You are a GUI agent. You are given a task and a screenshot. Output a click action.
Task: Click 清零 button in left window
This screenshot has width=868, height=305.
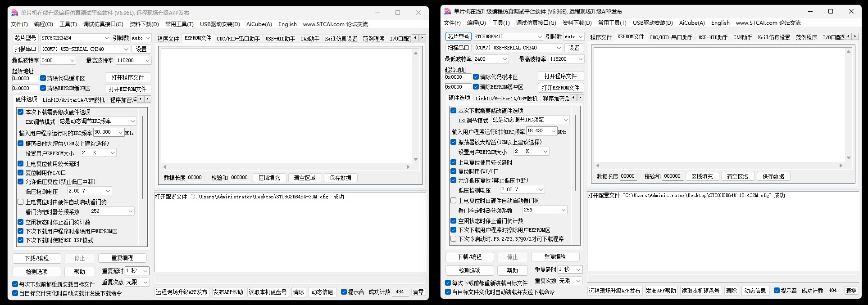tap(418, 292)
